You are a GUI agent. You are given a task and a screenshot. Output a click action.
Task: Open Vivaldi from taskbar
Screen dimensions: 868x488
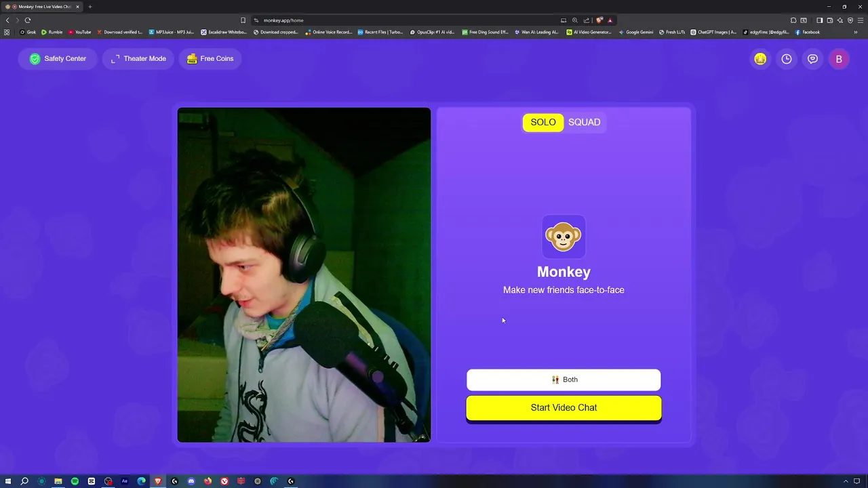click(224, 481)
